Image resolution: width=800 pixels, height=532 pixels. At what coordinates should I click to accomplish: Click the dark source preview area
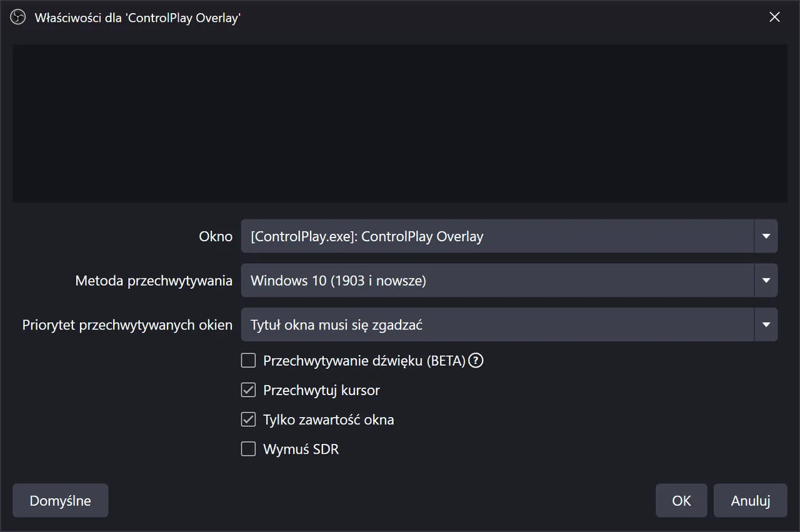pyautogui.click(x=400, y=123)
